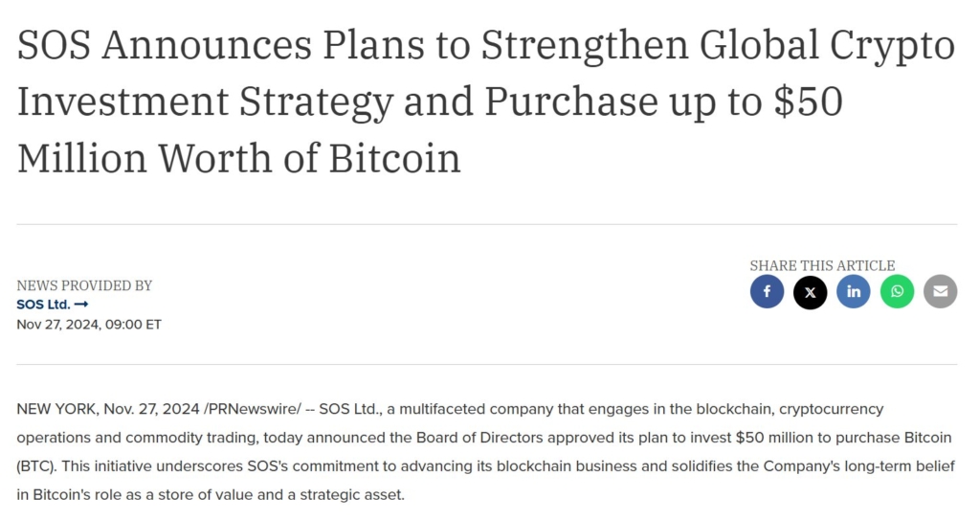Open the SOS Ltd. company link
Viewport: 980px width, 521px height.
pos(44,305)
